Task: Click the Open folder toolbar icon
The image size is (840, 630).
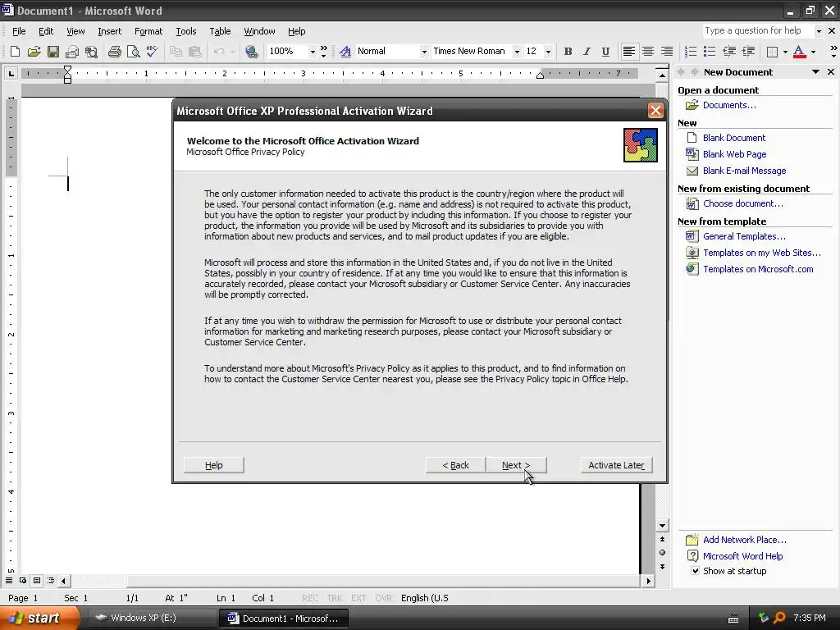Action: click(34, 52)
